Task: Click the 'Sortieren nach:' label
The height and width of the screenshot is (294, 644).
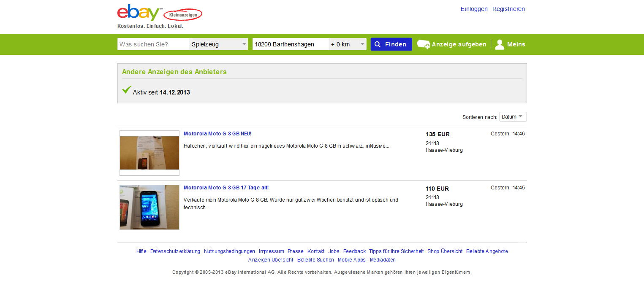Action: click(480, 117)
